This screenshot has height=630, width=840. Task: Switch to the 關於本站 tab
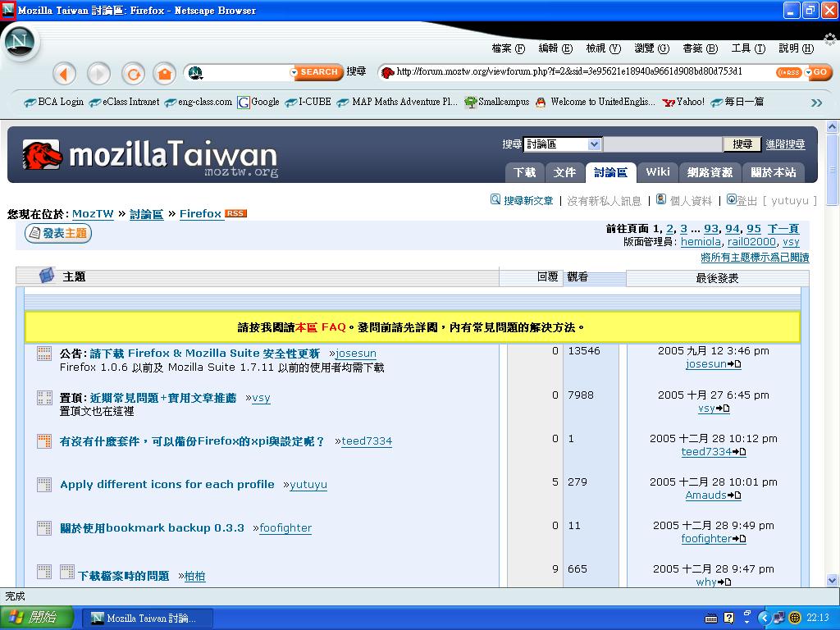coord(774,172)
